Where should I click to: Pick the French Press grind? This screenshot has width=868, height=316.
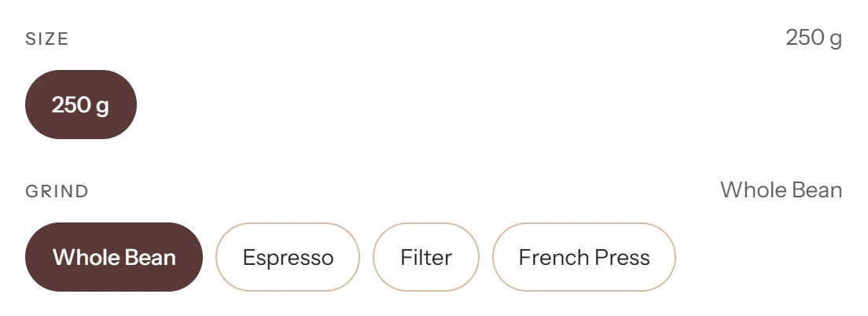(x=584, y=257)
